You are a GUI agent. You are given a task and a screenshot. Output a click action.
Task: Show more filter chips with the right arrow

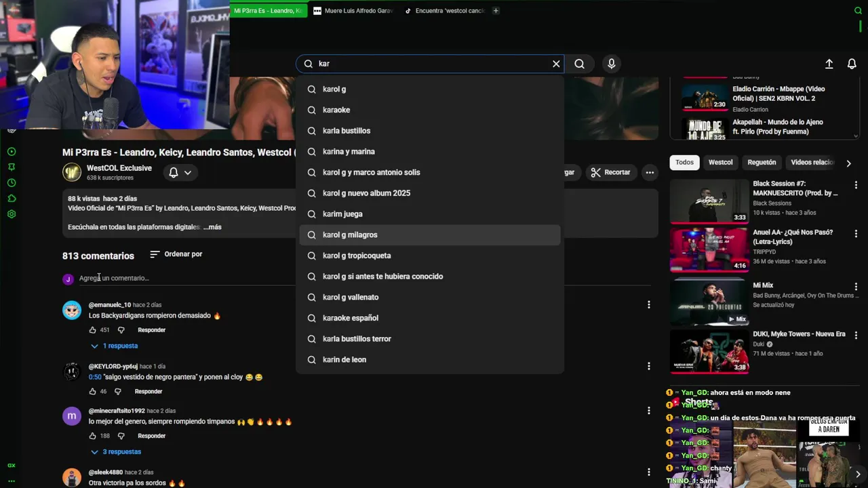click(x=848, y=163)
